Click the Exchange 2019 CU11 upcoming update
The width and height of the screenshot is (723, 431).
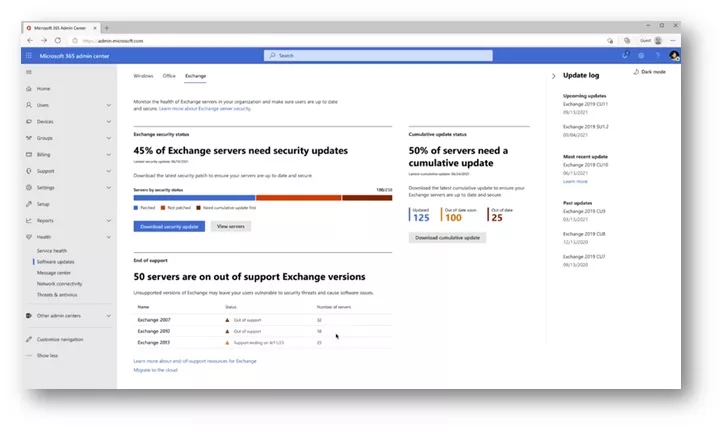[585, 104]
